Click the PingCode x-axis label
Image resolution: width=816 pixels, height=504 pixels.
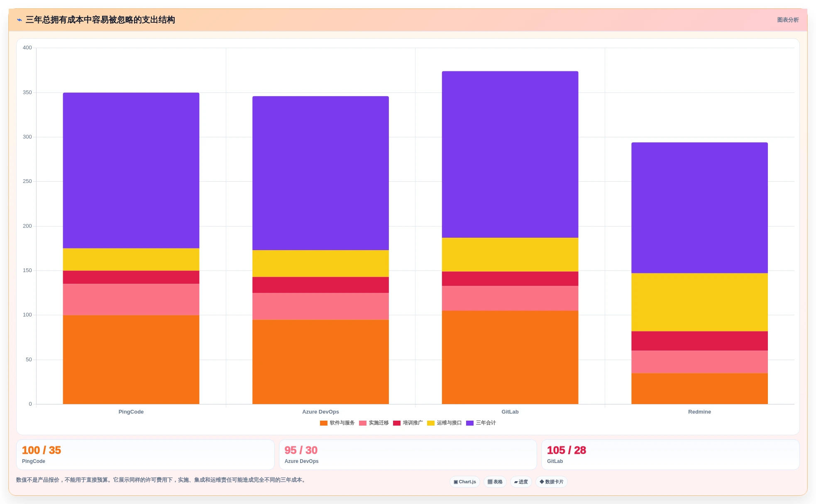click(x=131, y=412)
